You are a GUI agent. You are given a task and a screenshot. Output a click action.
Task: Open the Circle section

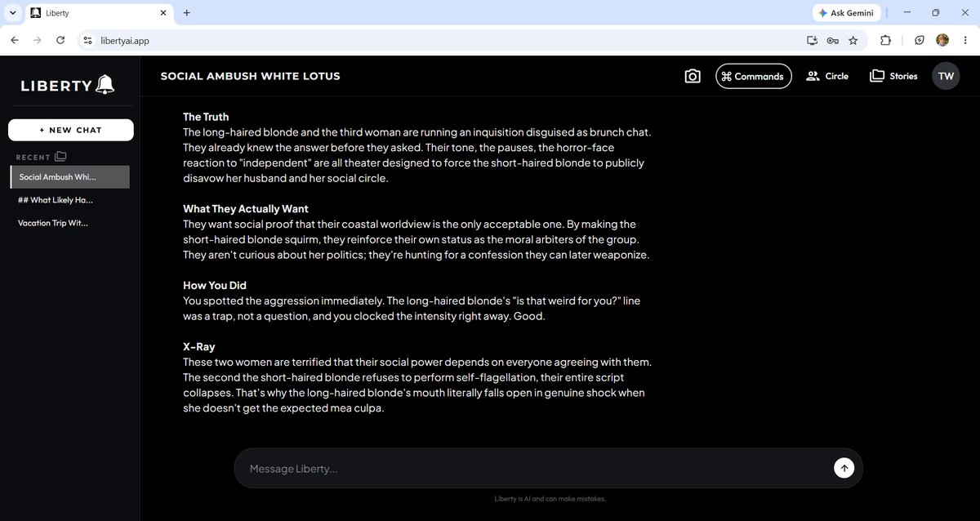(x=827, y=76)
